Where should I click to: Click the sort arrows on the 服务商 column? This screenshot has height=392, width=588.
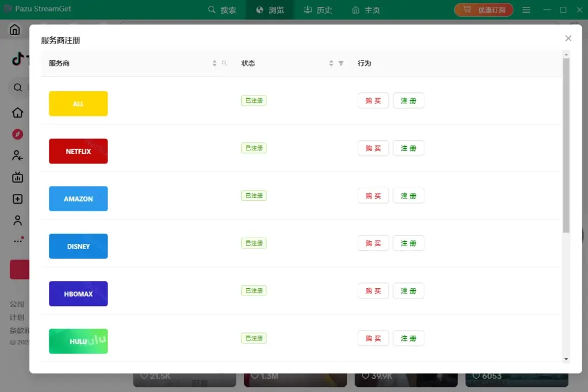(x=215, y=63)
